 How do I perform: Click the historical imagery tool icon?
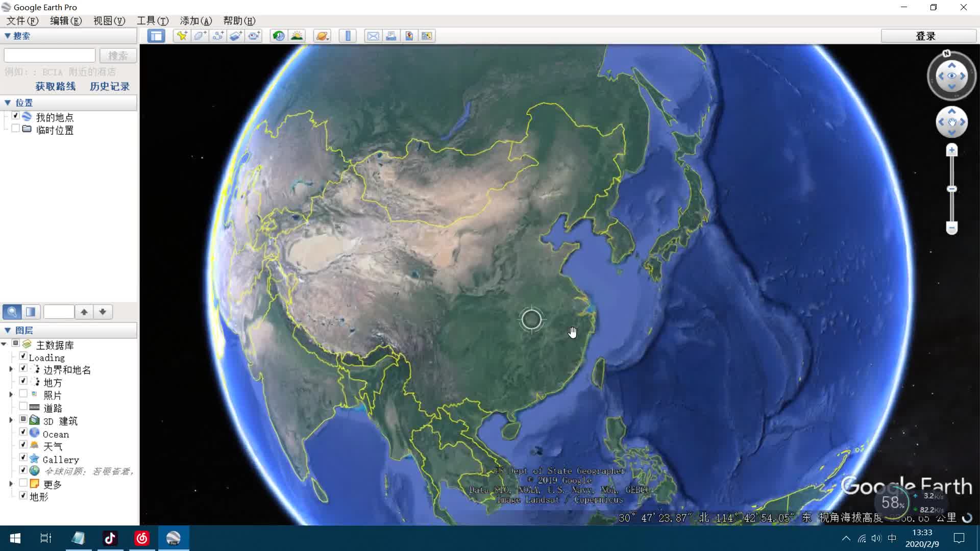(279, 36)
